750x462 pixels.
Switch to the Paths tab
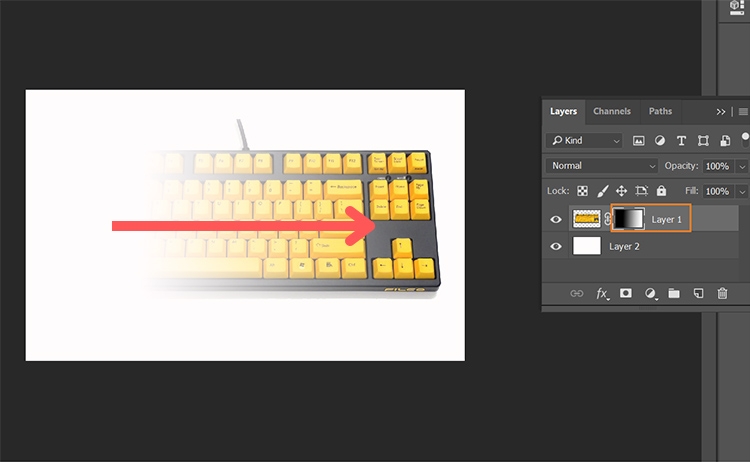point(660,111)
